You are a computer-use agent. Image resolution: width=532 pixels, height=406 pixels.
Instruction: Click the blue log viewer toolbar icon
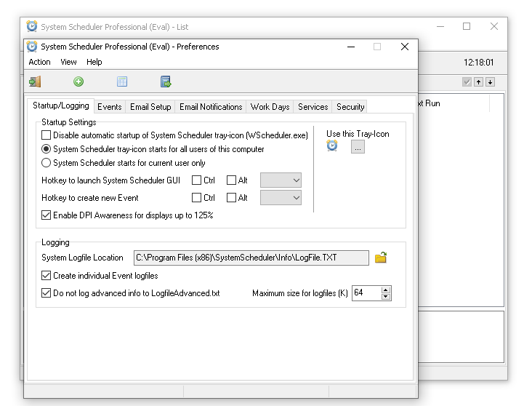[x=166, y=82]
